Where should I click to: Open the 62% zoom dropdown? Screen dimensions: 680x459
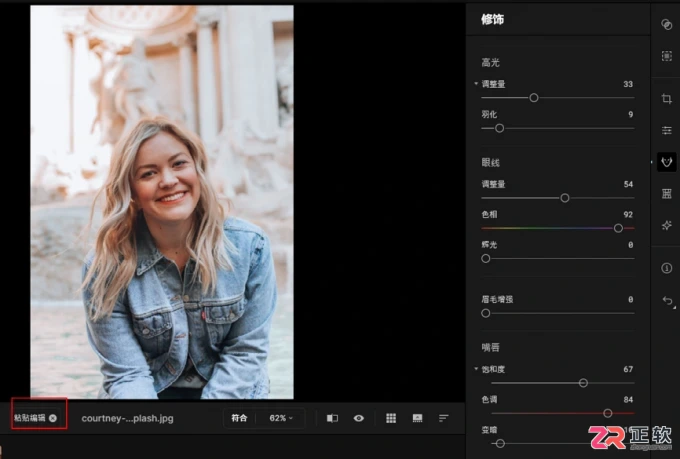281,418
